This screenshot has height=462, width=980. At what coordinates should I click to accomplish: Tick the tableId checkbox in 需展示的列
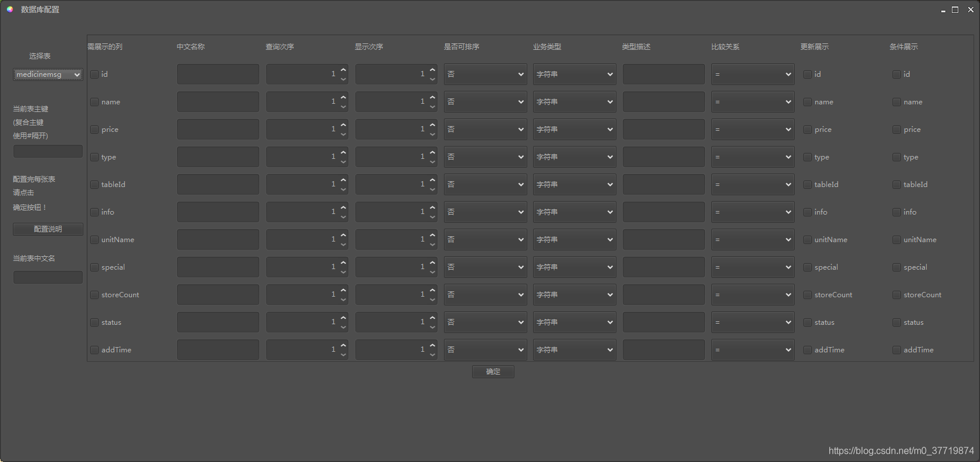click(94, 185)
